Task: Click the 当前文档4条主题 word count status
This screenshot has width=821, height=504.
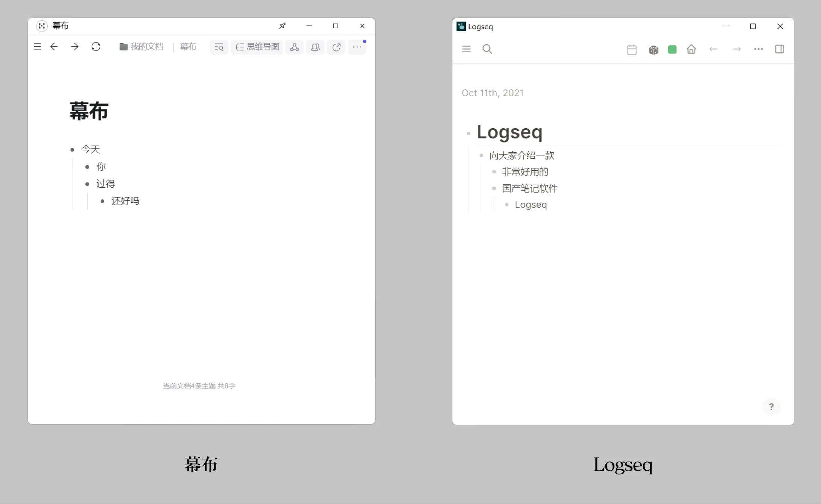Action: coord(199,386)
